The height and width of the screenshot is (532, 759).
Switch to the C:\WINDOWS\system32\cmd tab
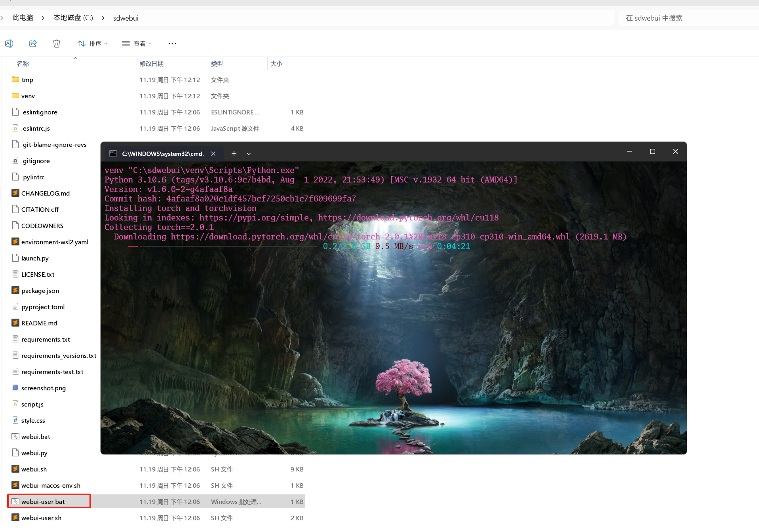pyautogui.click(x=162, y=154)
